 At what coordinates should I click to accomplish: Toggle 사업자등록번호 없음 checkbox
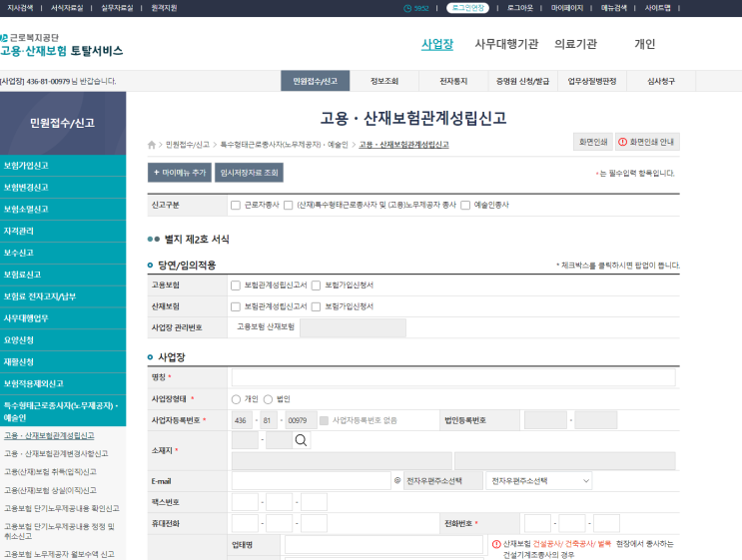pyautogui.click(x=324, y=420)
